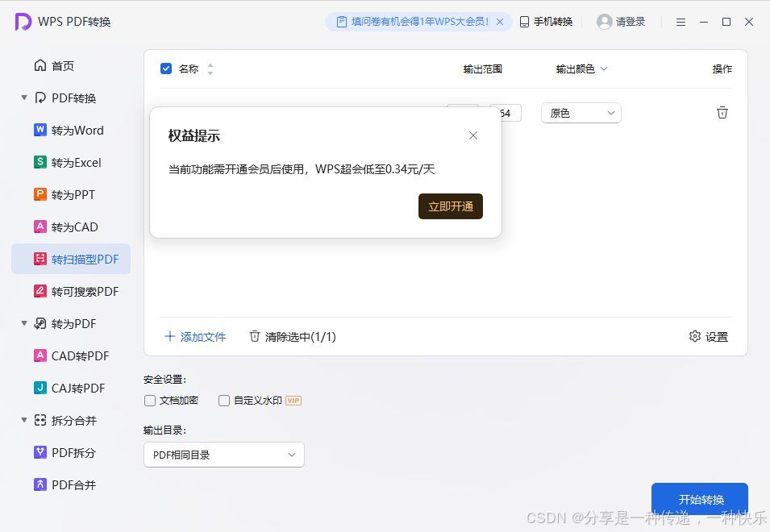Click the 转可搜索PDF red icon
The image size is (770, 532).
pyautogui.click(x=40, y=291)
